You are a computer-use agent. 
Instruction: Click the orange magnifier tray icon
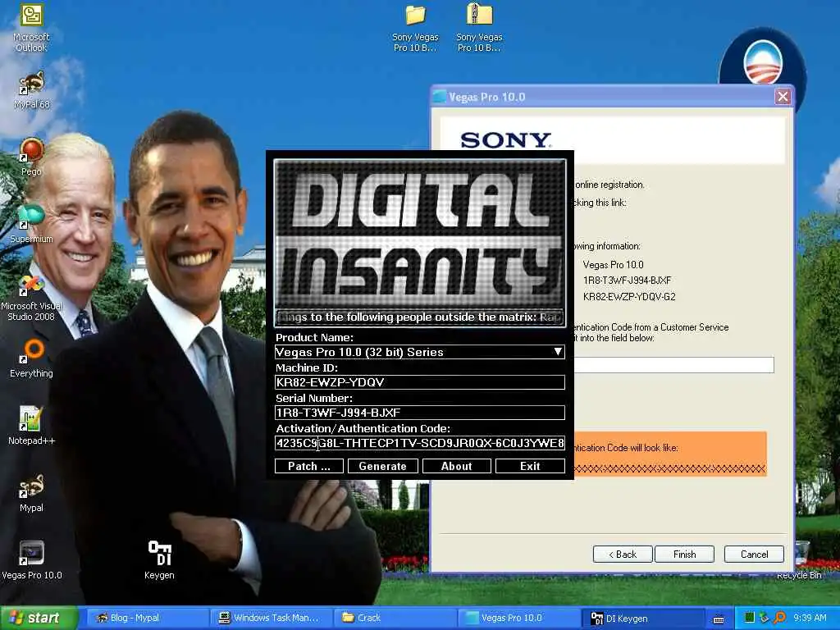(x=780, y=618)
